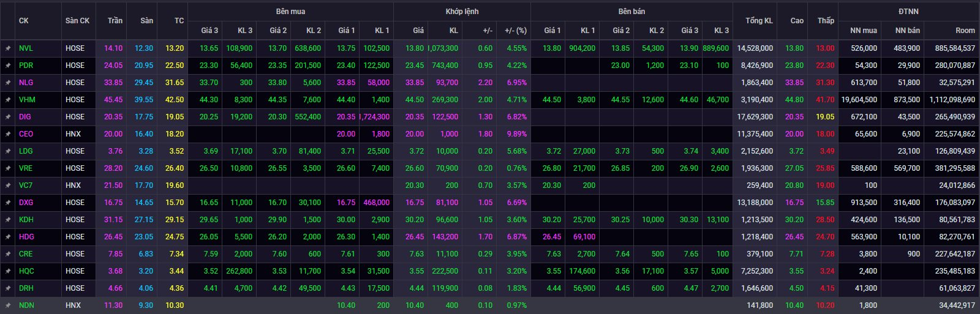Select the CEO ticker symbol
Screen dimensions: 980x314
[x=26, y=134]
